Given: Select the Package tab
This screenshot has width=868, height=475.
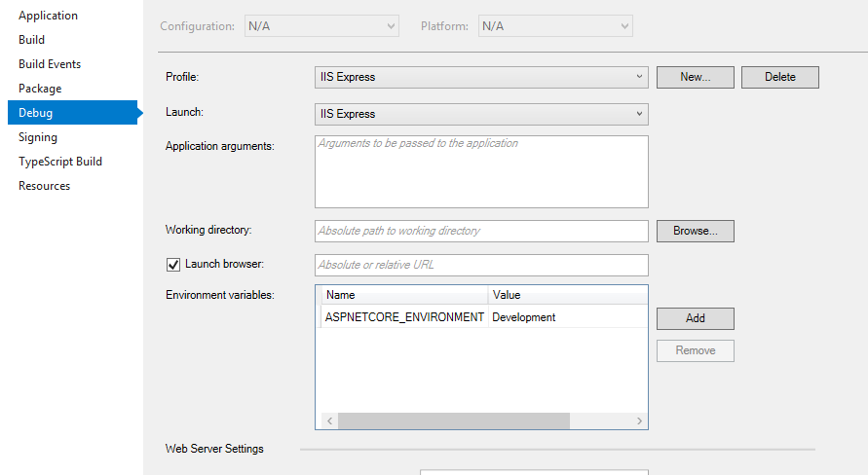Looking at the screenshot, I should tap(40, 89).
